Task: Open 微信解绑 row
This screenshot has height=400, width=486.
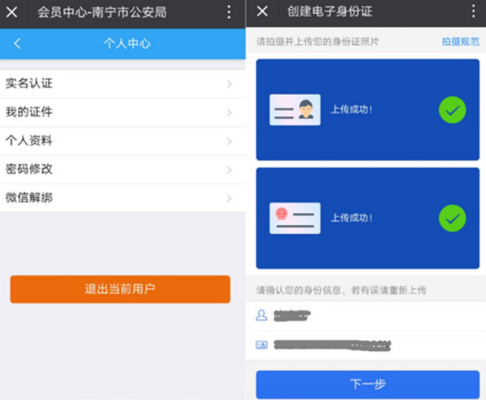Action: 123,198
